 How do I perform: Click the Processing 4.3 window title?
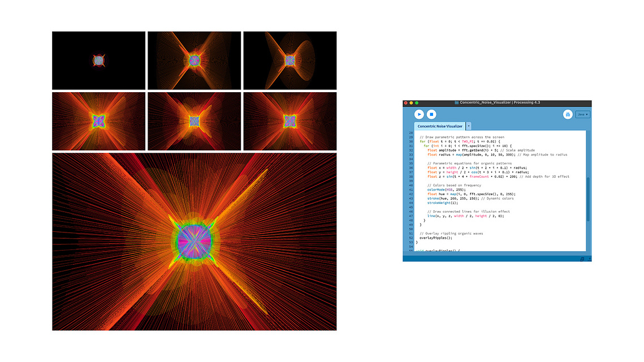[500, 103]
